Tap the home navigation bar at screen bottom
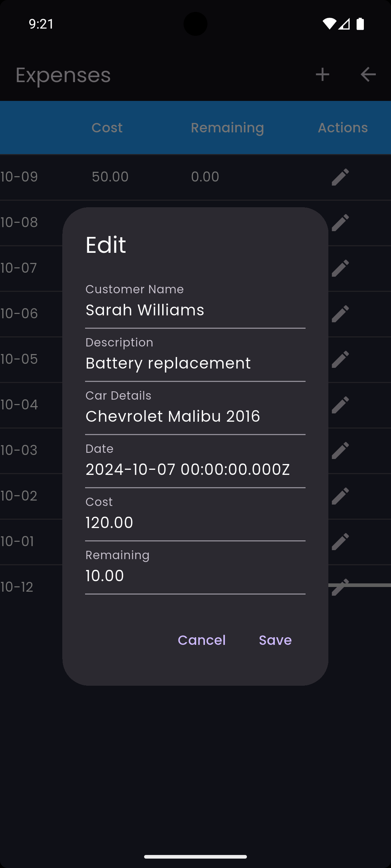This screenshot has height=868, width=391. [195, 856]
